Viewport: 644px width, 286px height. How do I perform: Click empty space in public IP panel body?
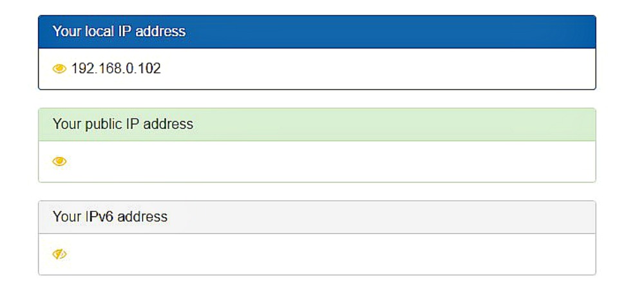pos(322,161)
